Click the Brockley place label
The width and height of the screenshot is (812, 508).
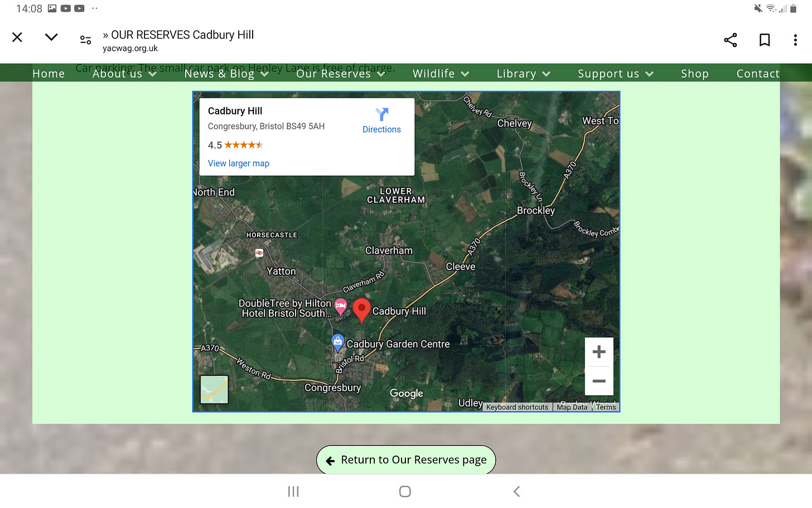(535, 210)
